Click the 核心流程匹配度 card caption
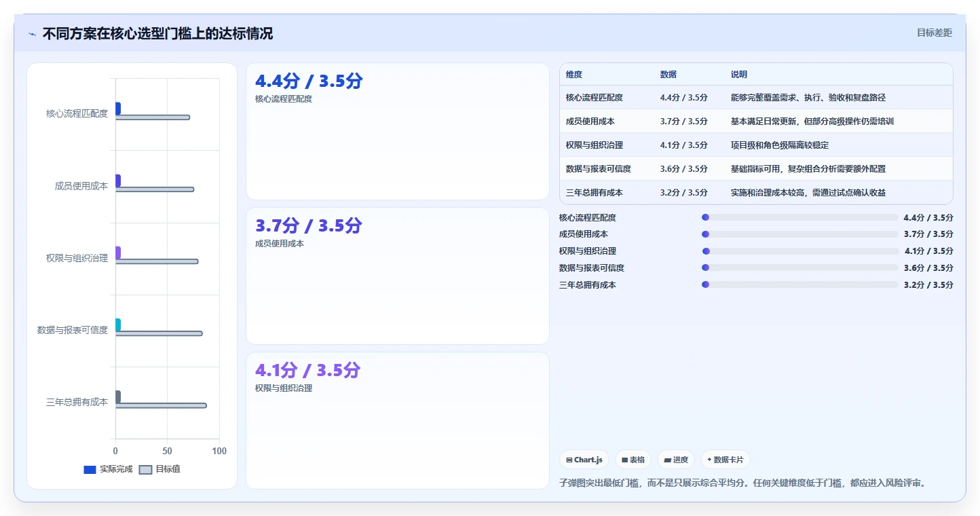 pyautogui.click(x=284, y=99)
